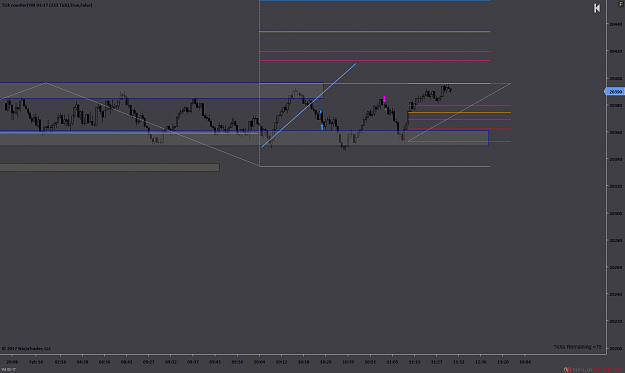Select the isolated lower-left gray rectangle zone
Viewport: 625px width, 373px height.
point(110,167)
